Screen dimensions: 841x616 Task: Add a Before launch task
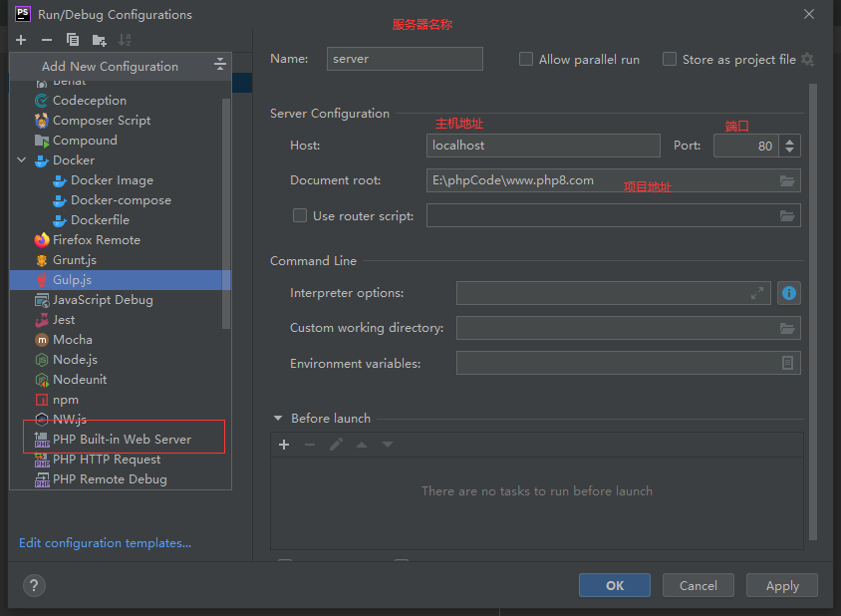pos(284,445)
